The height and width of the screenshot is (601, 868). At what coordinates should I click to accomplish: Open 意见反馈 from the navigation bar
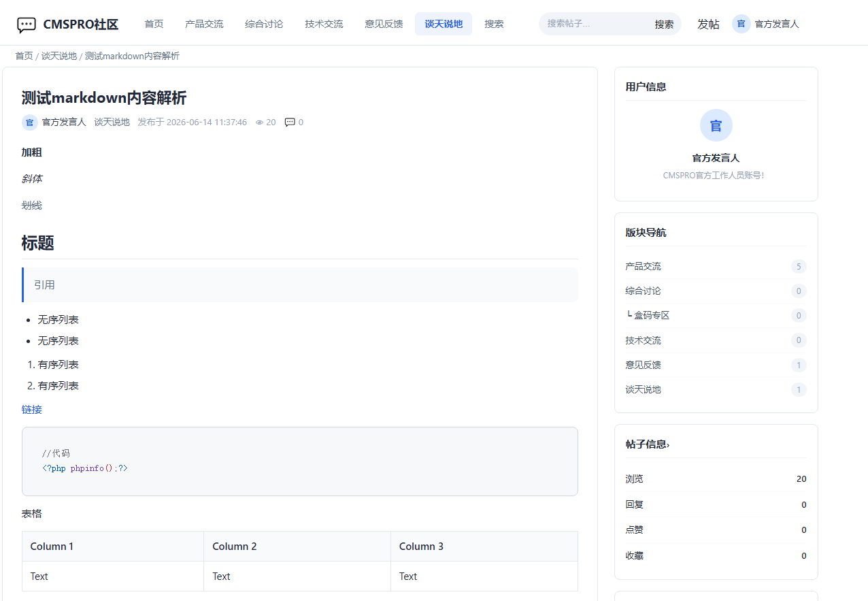[384, 24]
